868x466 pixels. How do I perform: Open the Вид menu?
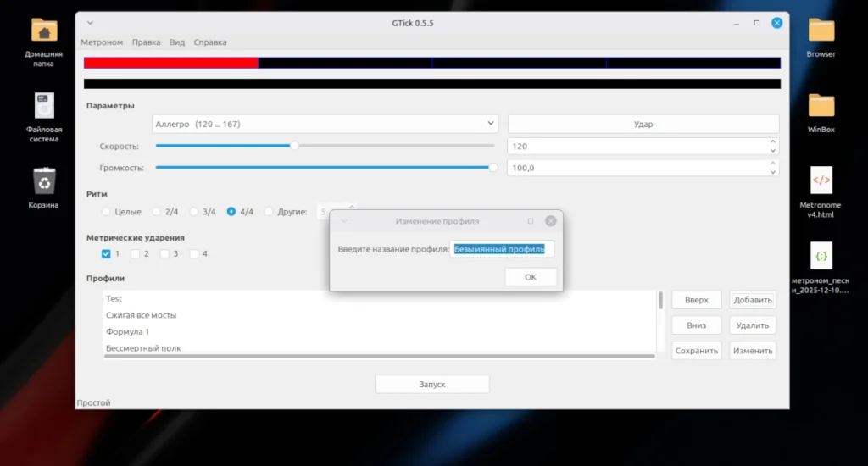point(177,42)
